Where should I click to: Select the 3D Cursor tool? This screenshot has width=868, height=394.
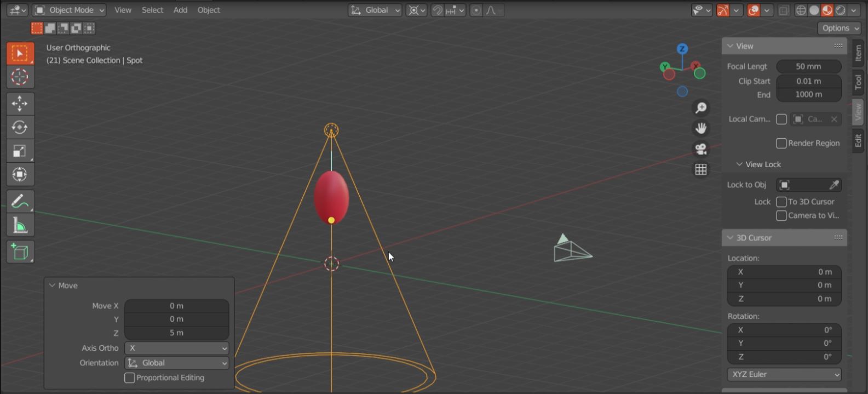tap(20, 77)
